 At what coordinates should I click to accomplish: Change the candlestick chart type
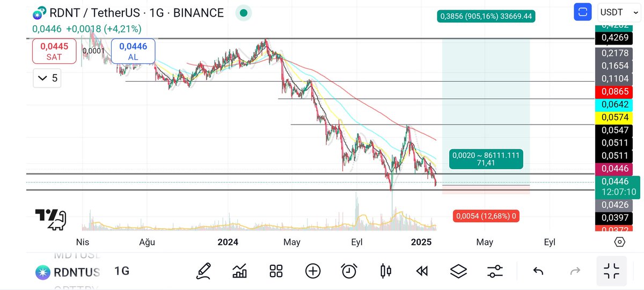pos(385,271)
